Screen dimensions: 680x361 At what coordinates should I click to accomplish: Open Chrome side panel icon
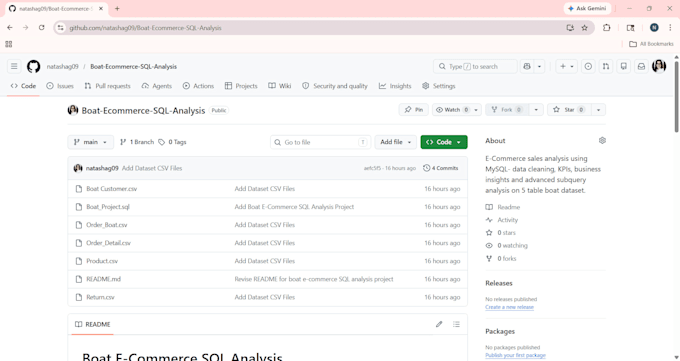tap(631, 28)
